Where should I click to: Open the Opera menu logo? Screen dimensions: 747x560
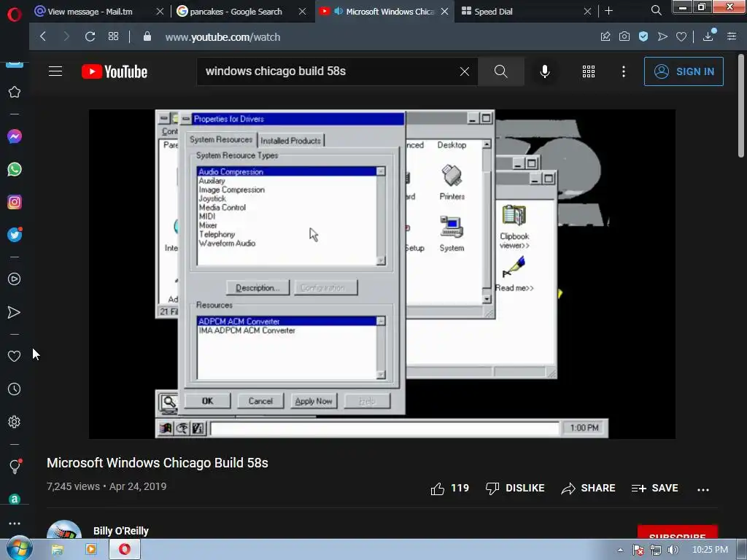point(15,15)
